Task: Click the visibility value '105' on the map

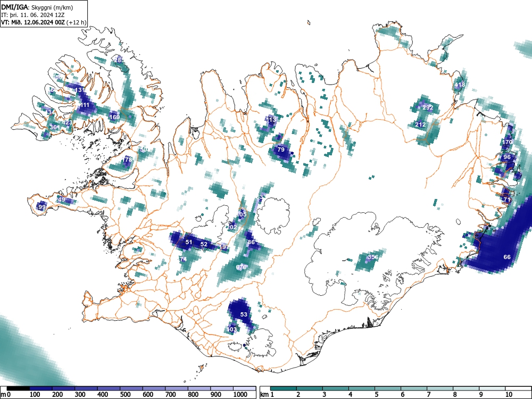Action: click(242, 214)
